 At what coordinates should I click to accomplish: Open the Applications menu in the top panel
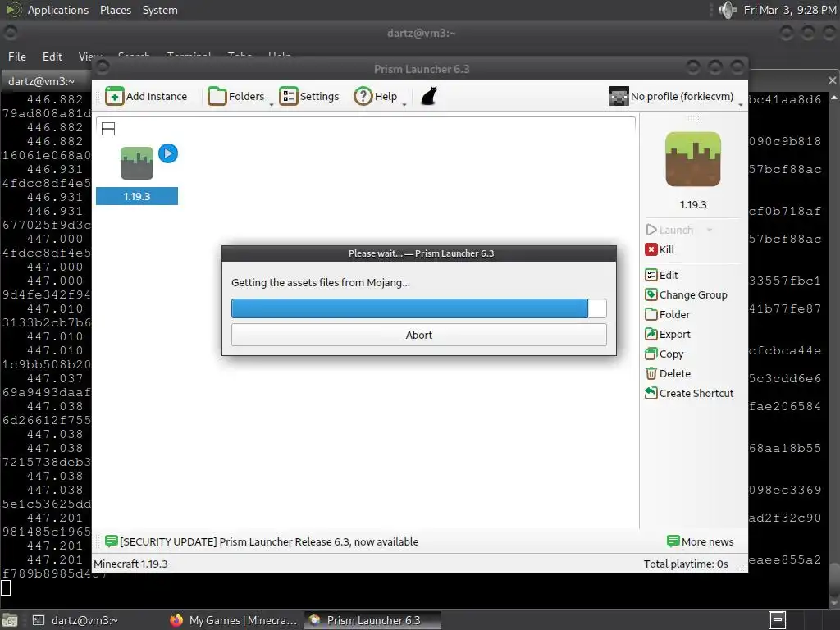pos(58,10)
